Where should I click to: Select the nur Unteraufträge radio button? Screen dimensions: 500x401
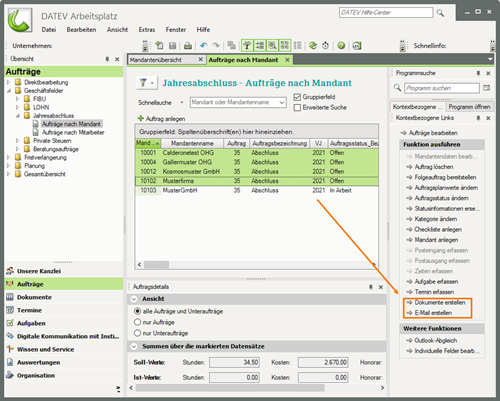coord(137,333)
